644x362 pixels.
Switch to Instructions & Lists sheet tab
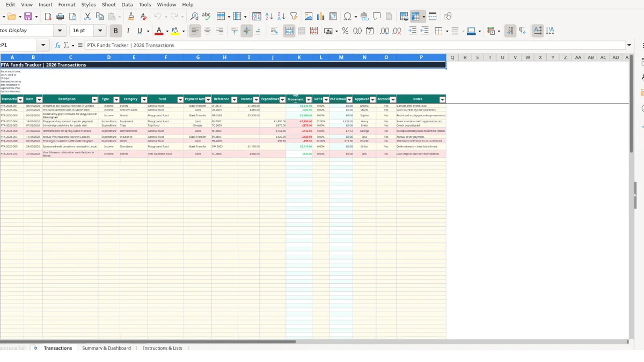tap(162, 348)
